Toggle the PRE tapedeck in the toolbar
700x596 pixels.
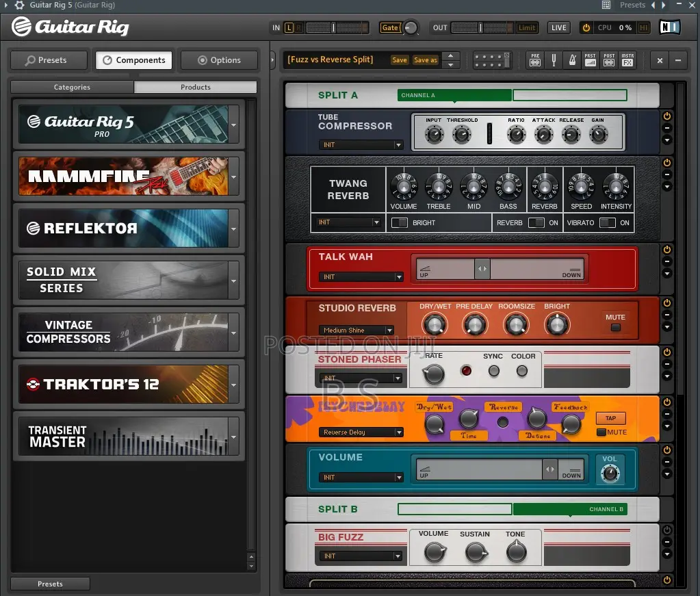pos(535,60)
